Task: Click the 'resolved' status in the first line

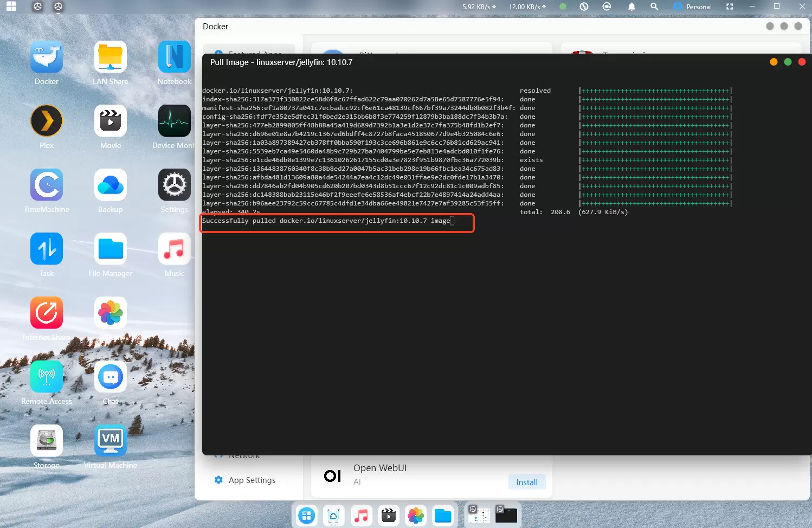Action: tap(535, 91)
